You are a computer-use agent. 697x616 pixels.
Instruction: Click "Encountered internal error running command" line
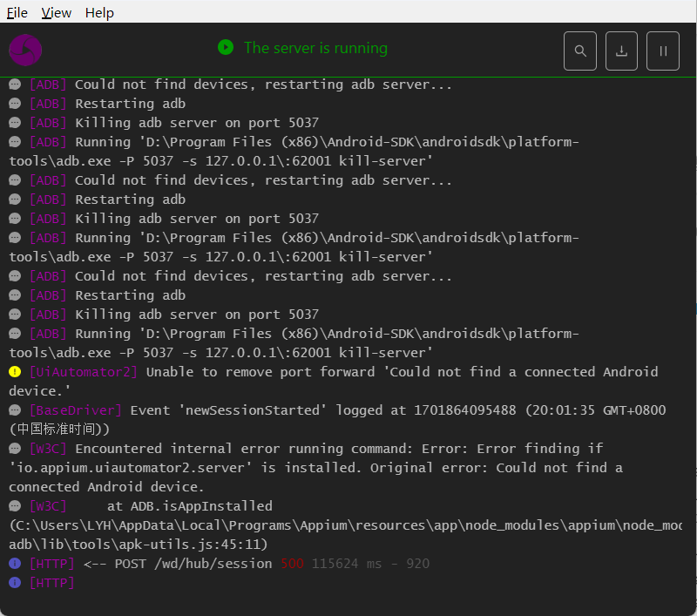tap(244, 448)
